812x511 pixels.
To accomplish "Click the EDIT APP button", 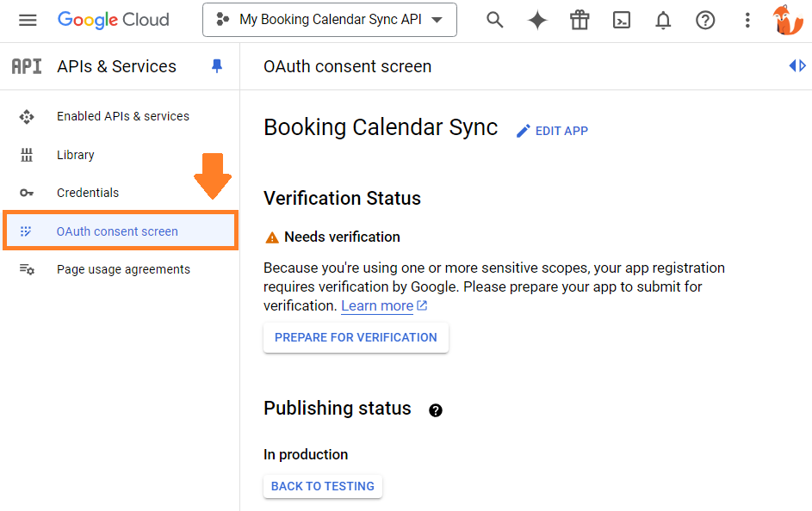I will pyautogui.click(x=552, y=131).
